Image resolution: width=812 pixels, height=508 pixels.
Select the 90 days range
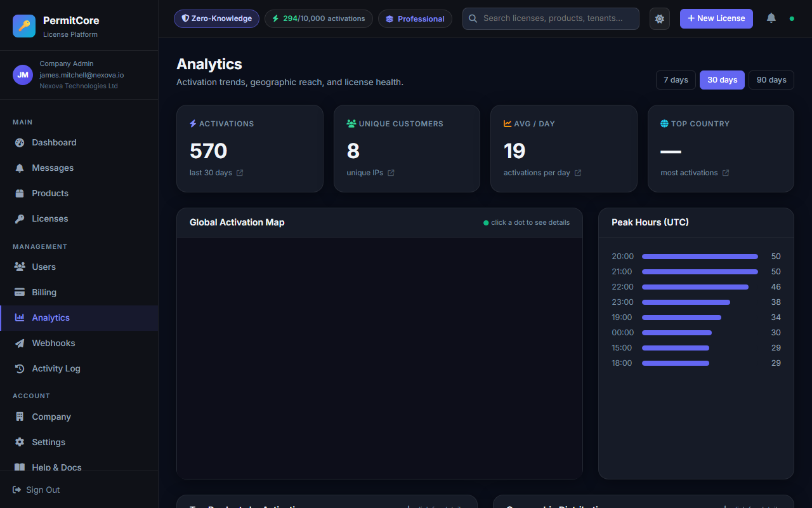click(771, 80)
